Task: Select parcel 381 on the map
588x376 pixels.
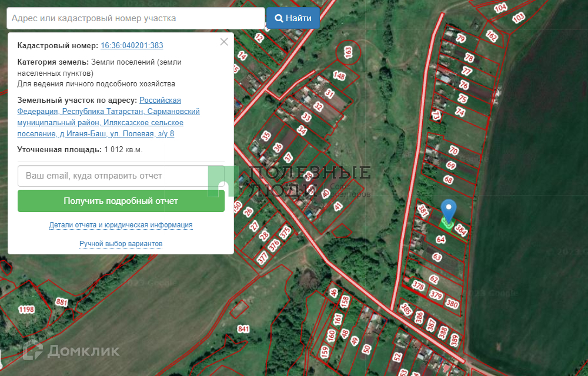Action: [x=423, y=211]
